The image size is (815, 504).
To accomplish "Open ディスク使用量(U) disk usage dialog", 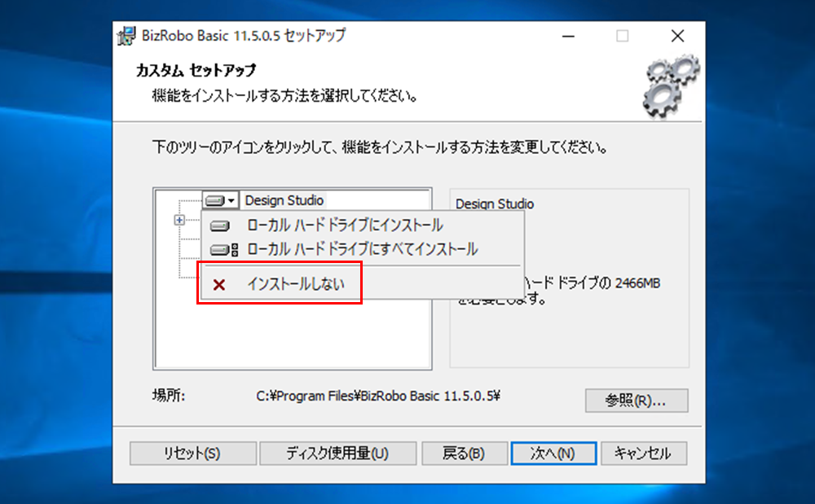I will [338, 454].
